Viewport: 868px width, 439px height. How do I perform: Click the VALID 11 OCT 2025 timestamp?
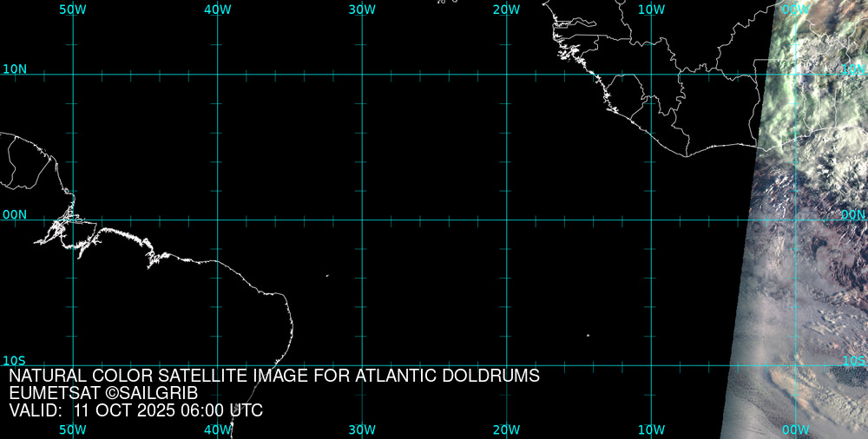pyautogui.click(x=135, y=410)
